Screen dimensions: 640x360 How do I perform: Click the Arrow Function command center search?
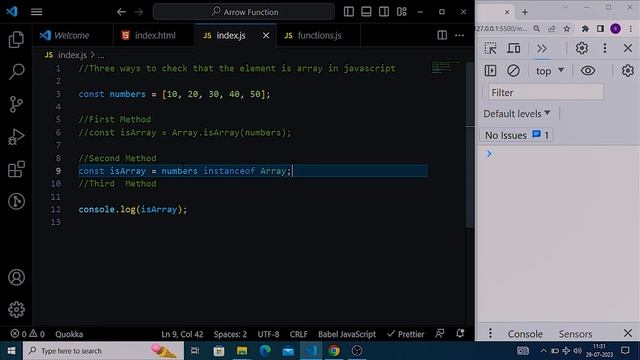coord(244,12)
